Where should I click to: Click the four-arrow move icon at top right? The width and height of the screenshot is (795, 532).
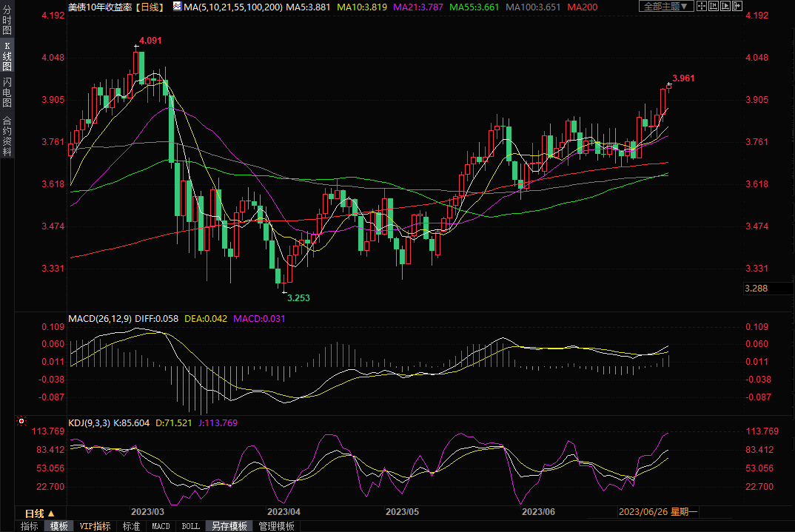click(703, 7)
